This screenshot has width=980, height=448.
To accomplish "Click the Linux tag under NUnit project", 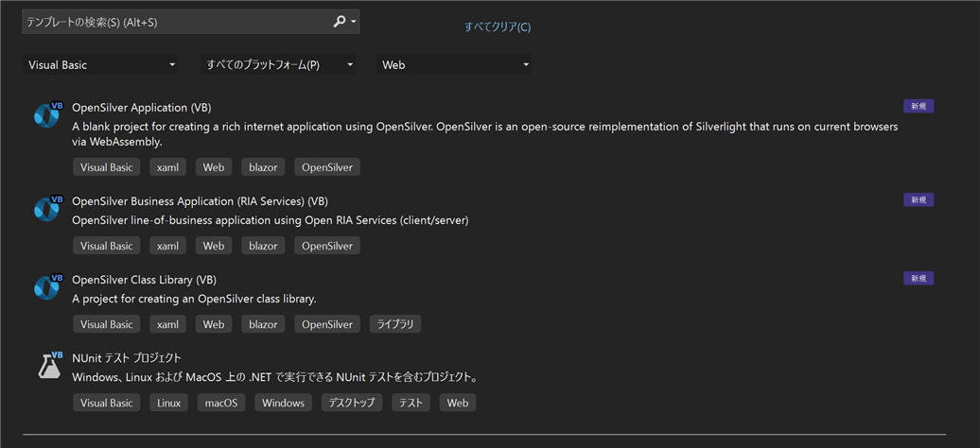I will [169, 403].
